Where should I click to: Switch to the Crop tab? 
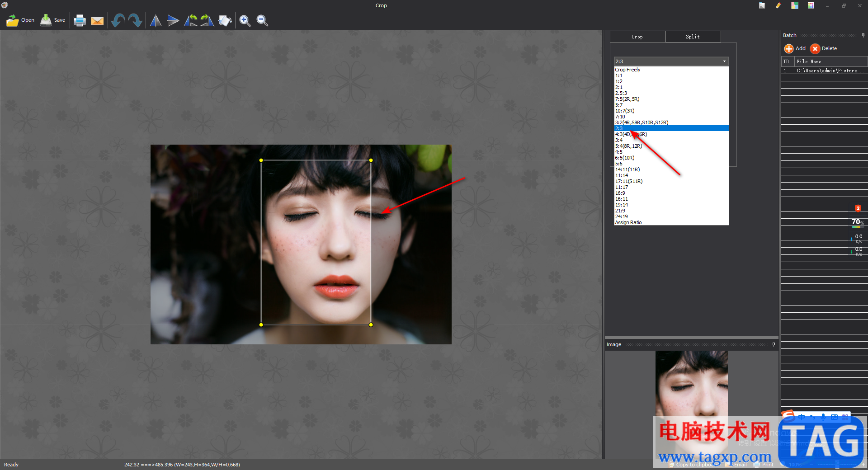(637, 37)
